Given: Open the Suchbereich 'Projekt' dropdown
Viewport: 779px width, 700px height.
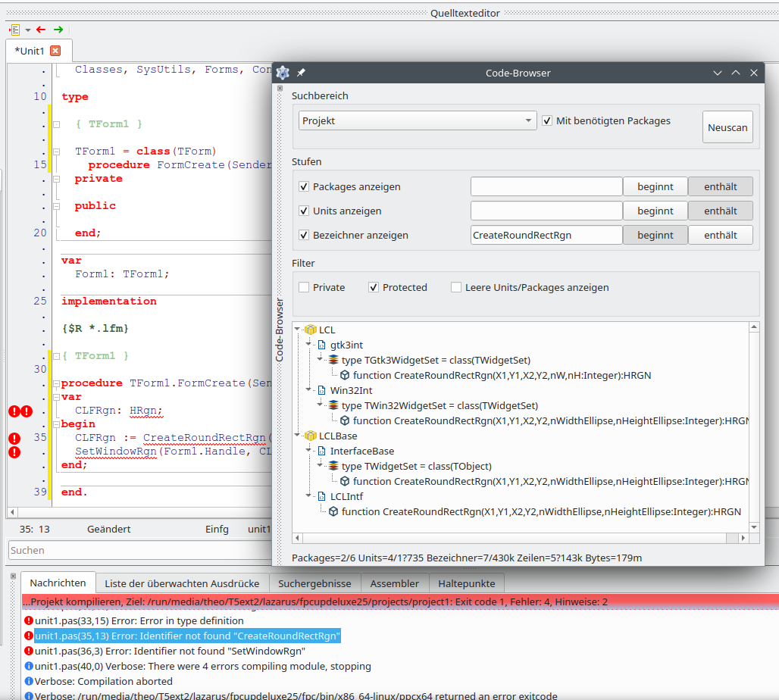Looking at the screenshot, I should tap(418, 120).
